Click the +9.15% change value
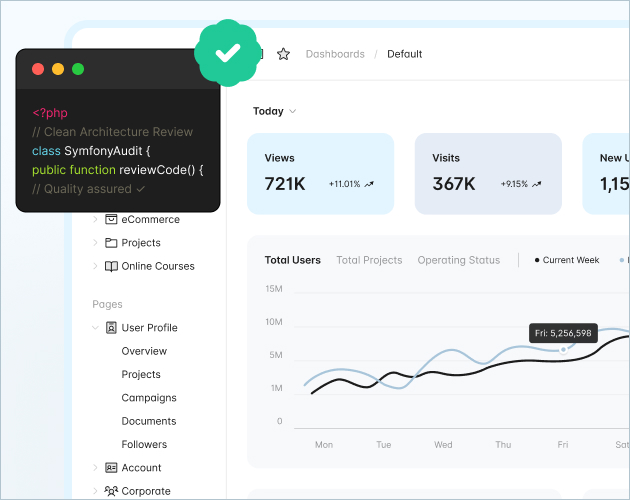Image resolution: width=630 pixels, height=500 pixels. point(514,184)
